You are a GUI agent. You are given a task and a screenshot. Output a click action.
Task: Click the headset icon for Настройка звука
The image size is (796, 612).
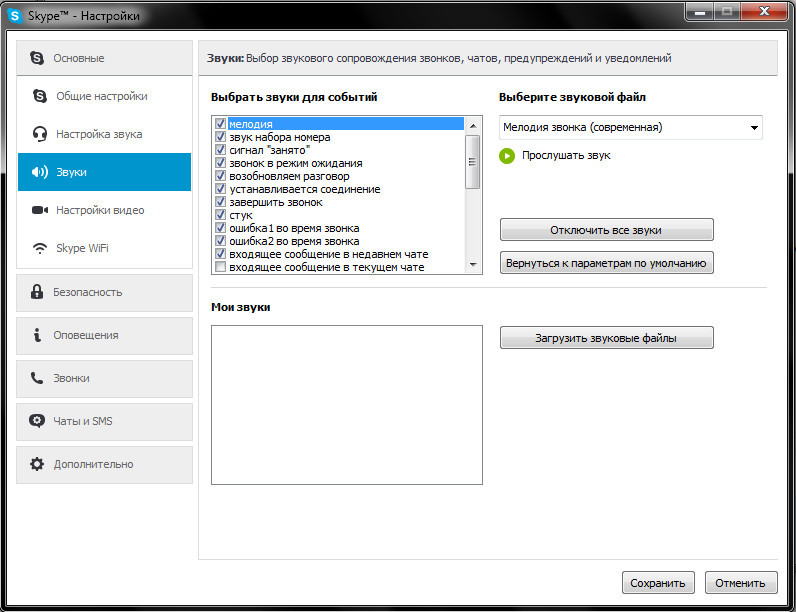click(40, 134)
